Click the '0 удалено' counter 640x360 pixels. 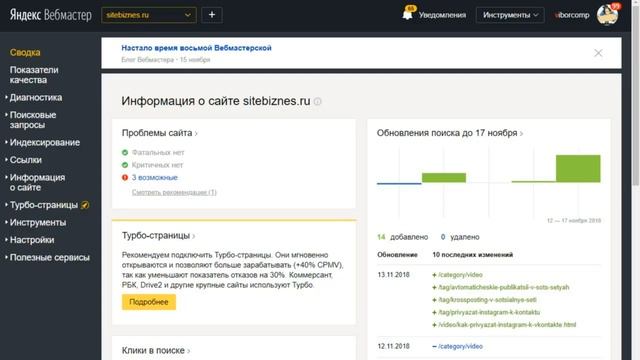point(460,237)
